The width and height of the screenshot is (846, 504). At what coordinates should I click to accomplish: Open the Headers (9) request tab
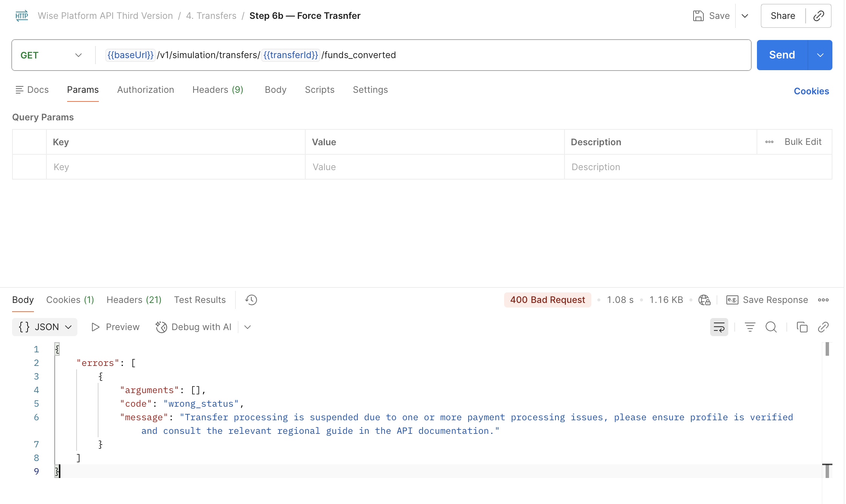point(218,90)
